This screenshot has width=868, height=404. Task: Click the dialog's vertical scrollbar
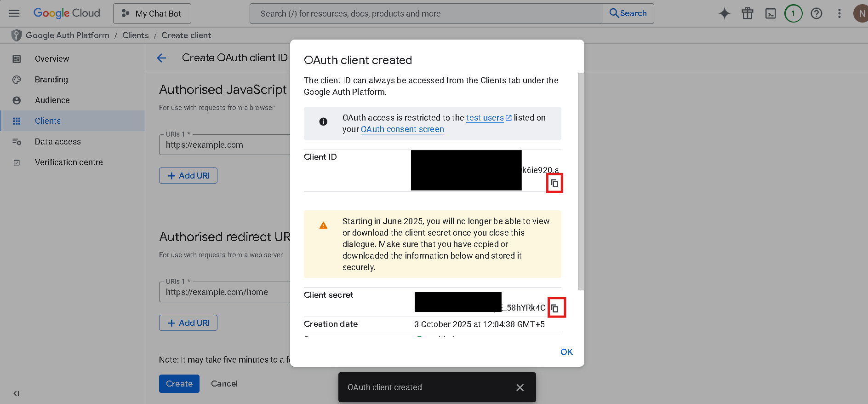(x=581, y=181)
